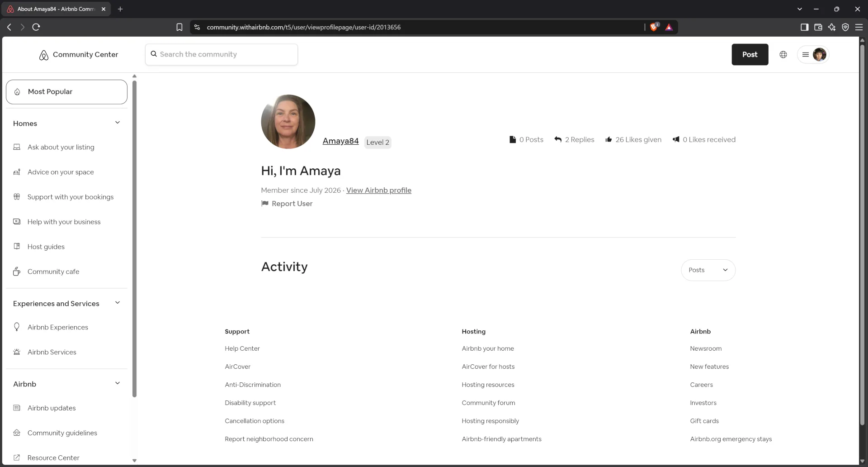Open Community cafe board

coord(53,272)
